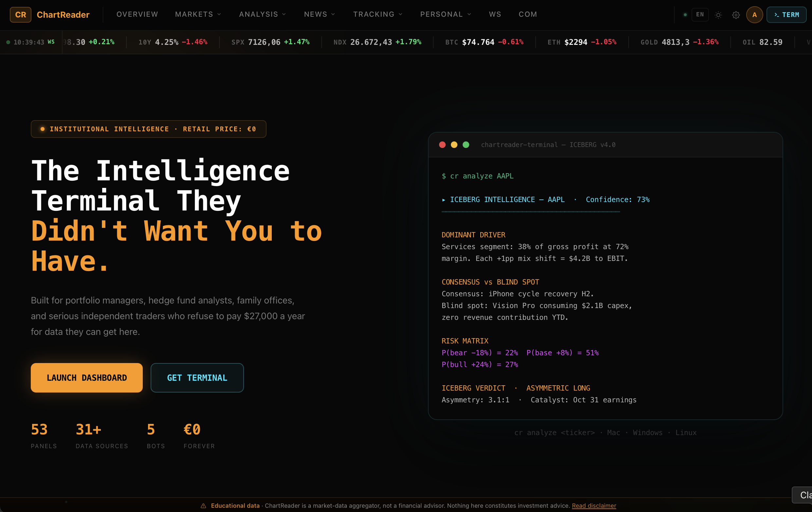This screenshot has height=512, width=812.
Task: Click the green connection status dot
Action: 685,15
